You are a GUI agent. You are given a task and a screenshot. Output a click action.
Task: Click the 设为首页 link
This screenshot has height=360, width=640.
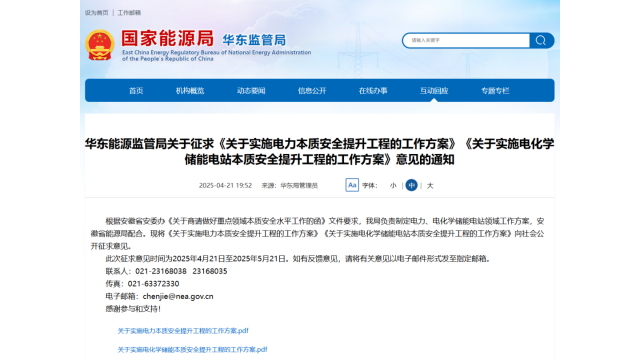pyautogui.click(x=97, y=13)
